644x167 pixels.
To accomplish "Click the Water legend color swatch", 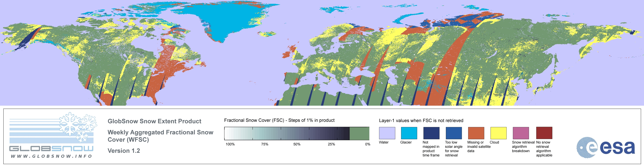I will (x=387, y=133).
